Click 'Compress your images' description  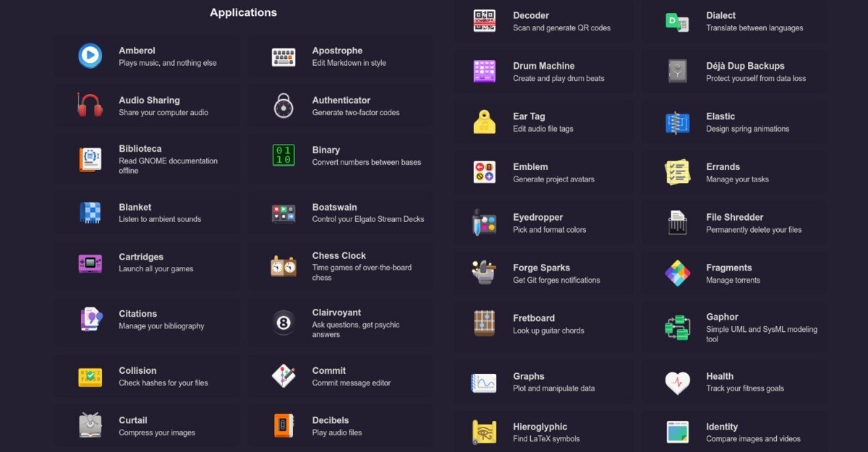pyautogui.click(x=157, y=433)
